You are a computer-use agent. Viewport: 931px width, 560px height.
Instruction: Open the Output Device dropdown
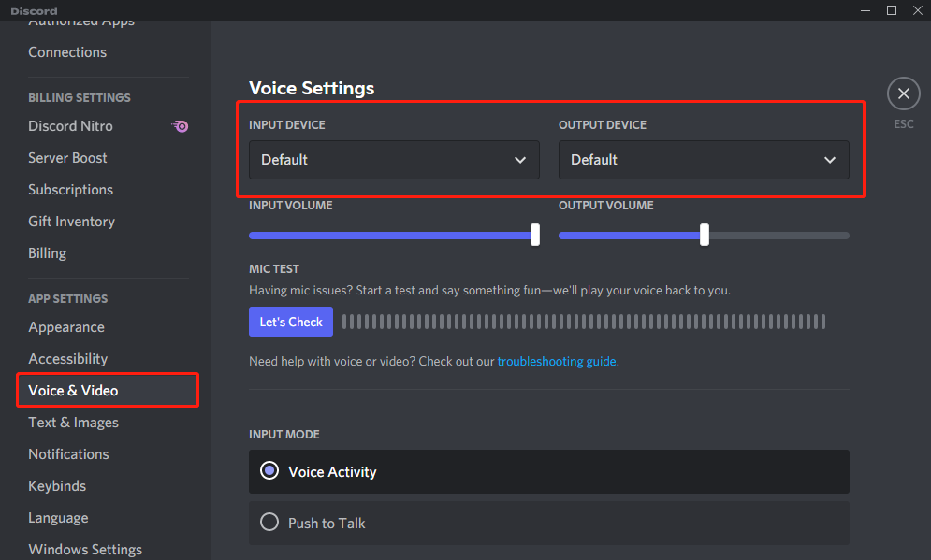tap(704, 160)
